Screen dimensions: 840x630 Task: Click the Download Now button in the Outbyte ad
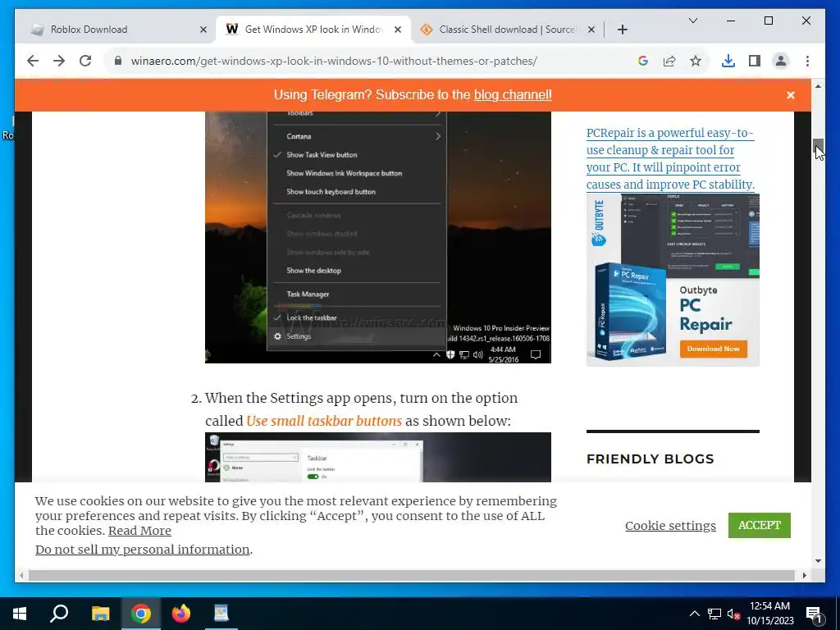[713, 349]
